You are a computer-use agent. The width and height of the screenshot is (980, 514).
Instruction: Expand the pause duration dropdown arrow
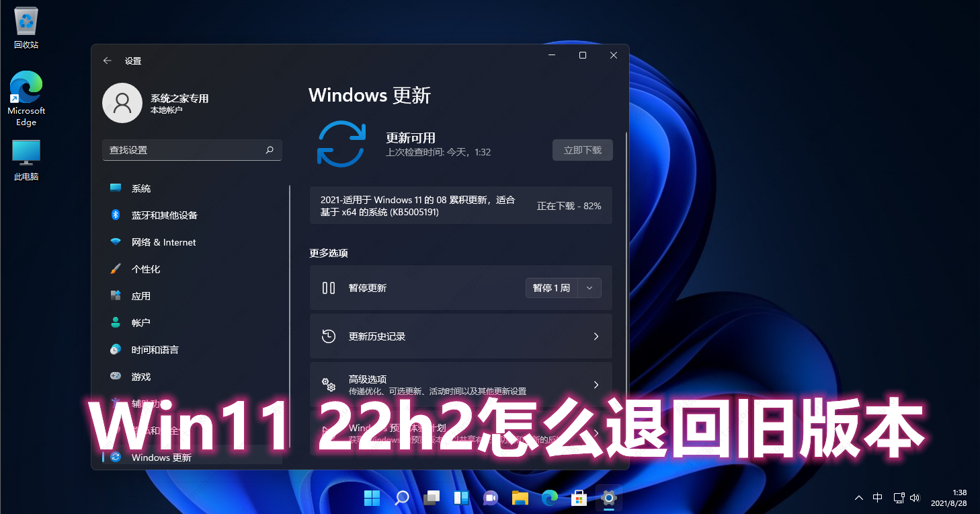(589, 288)
